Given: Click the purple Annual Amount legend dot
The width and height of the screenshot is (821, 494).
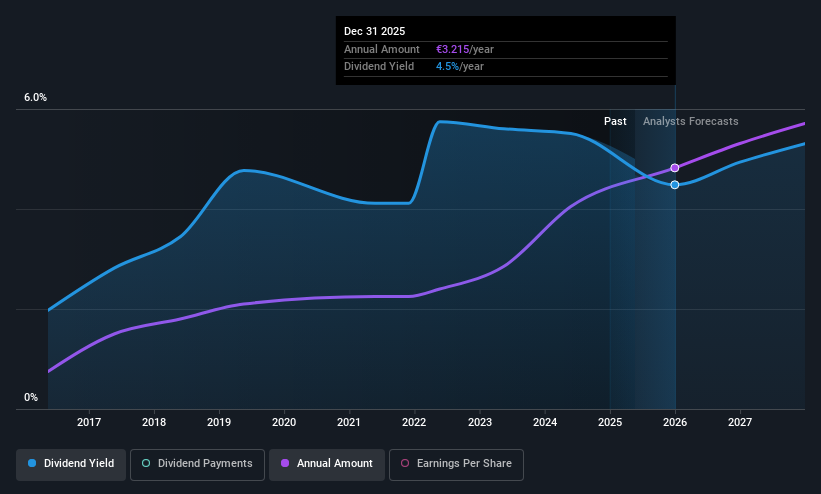Looking at the screenshot, I should tap(285, 463).
